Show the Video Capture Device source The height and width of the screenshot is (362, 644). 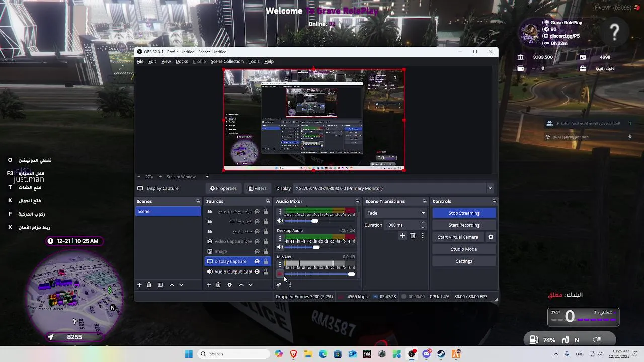pos(257,241)
